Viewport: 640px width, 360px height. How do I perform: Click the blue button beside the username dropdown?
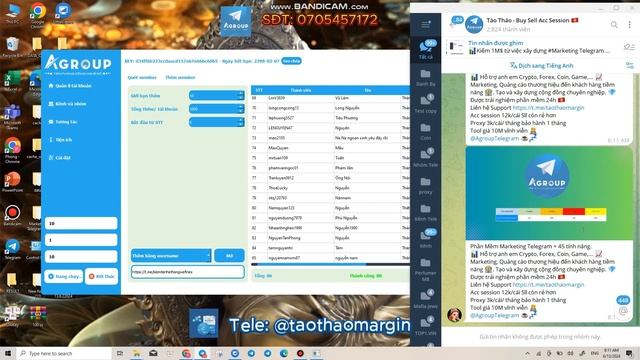[229, 256]
